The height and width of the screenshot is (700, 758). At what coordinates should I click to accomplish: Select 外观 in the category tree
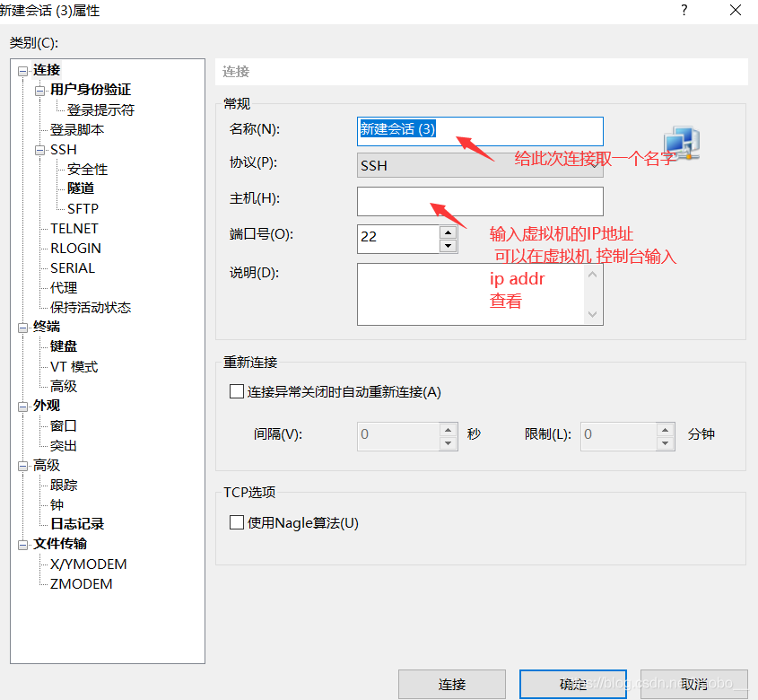click(x=47, y=406)
